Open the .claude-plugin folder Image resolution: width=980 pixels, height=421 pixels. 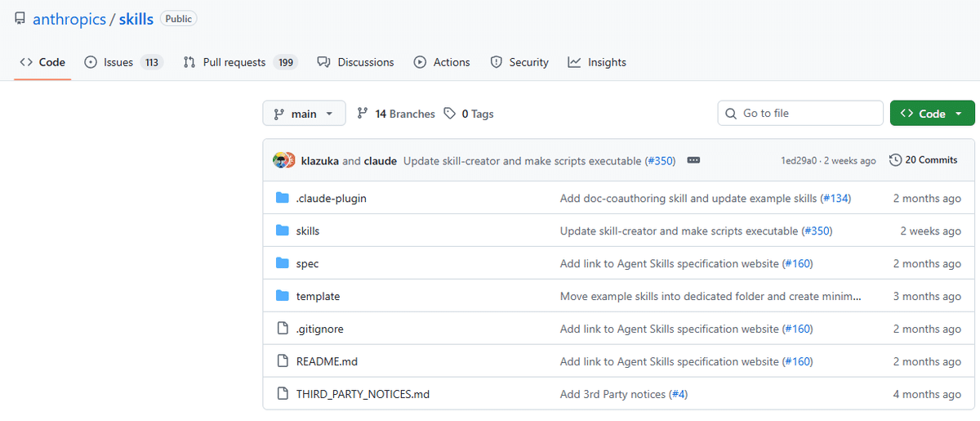331,199
